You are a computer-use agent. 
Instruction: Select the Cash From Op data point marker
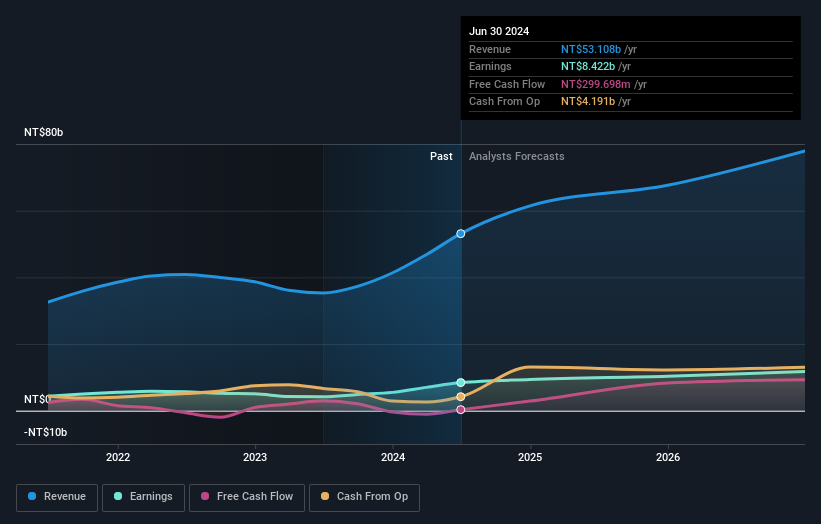461,397
